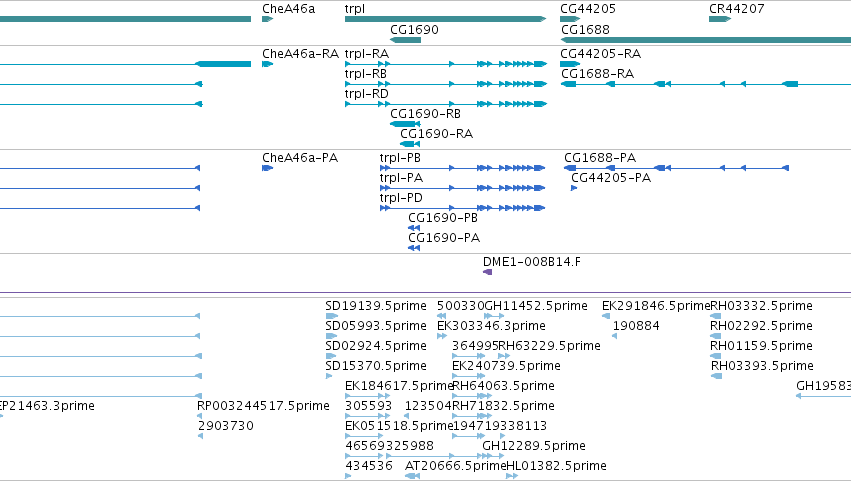The height and width of the screenshot is (481, 851).
Task: Select EST label EK184617.5prime
Action: click(399, 386)
